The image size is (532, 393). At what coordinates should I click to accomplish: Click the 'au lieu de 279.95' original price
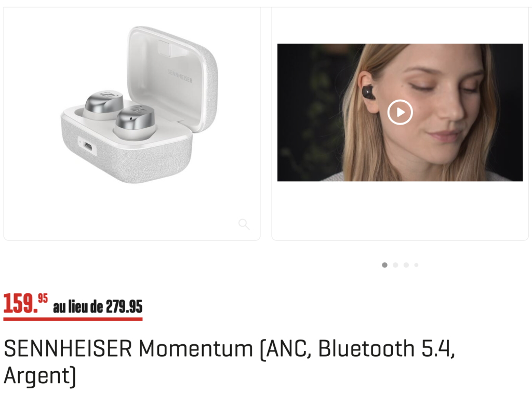pos(98,306)
